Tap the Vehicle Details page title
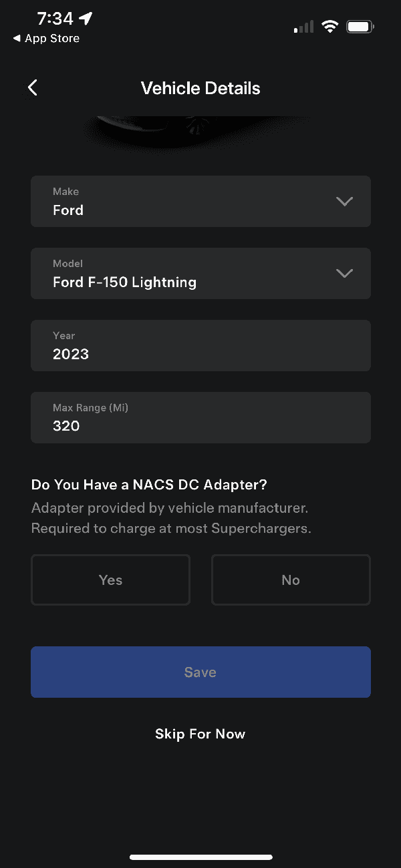401x868 pixels. coord(200,88)
